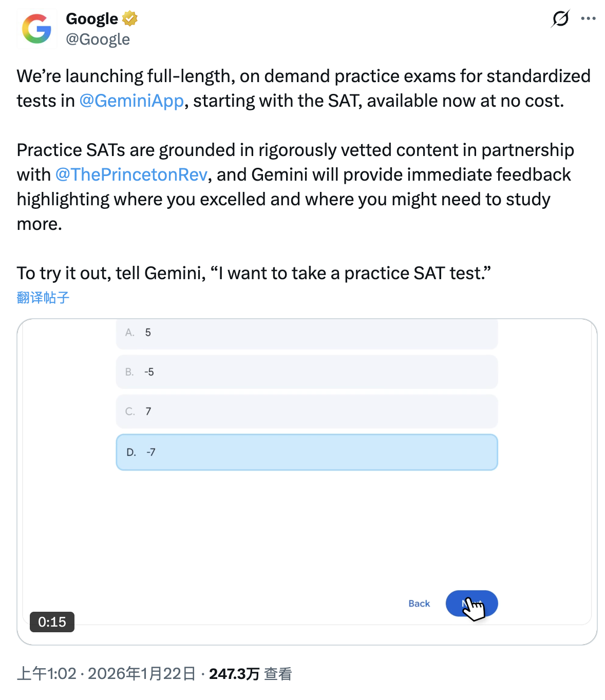The image size is (605, 700).
Task: Click the gold verified badge
Action: click(x=130, y=19)
